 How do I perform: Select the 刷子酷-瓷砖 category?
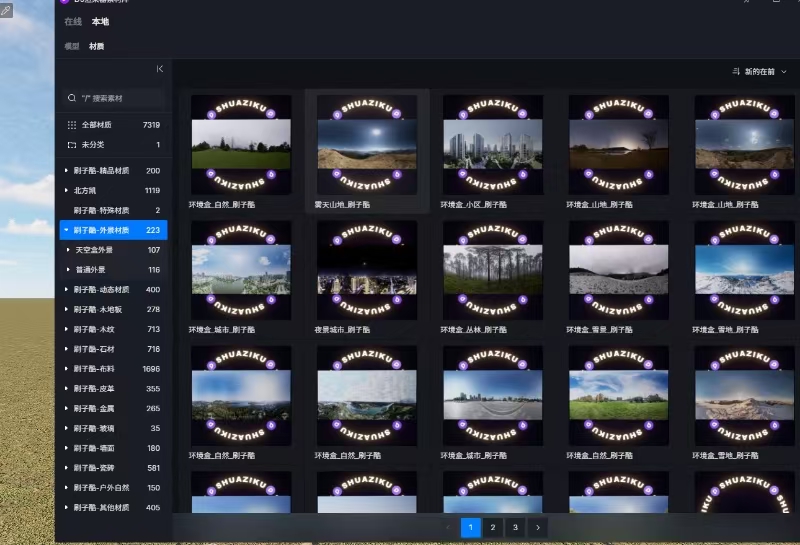114,468
